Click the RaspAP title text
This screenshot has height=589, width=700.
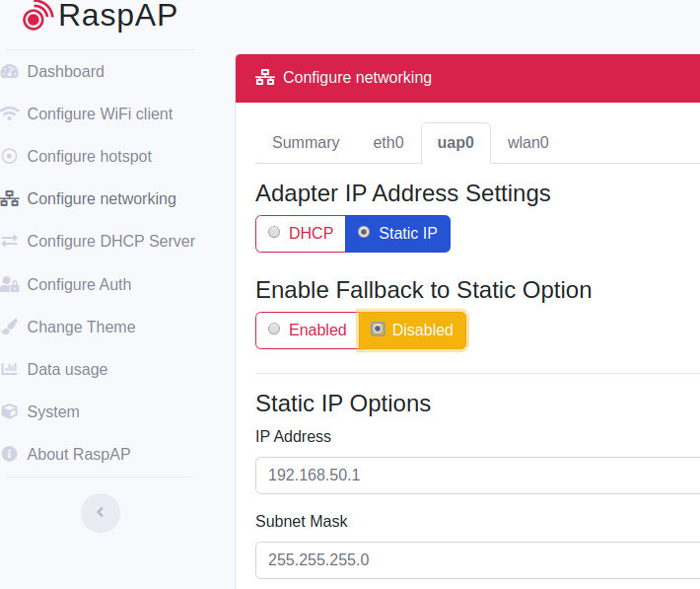click(118, 15)
